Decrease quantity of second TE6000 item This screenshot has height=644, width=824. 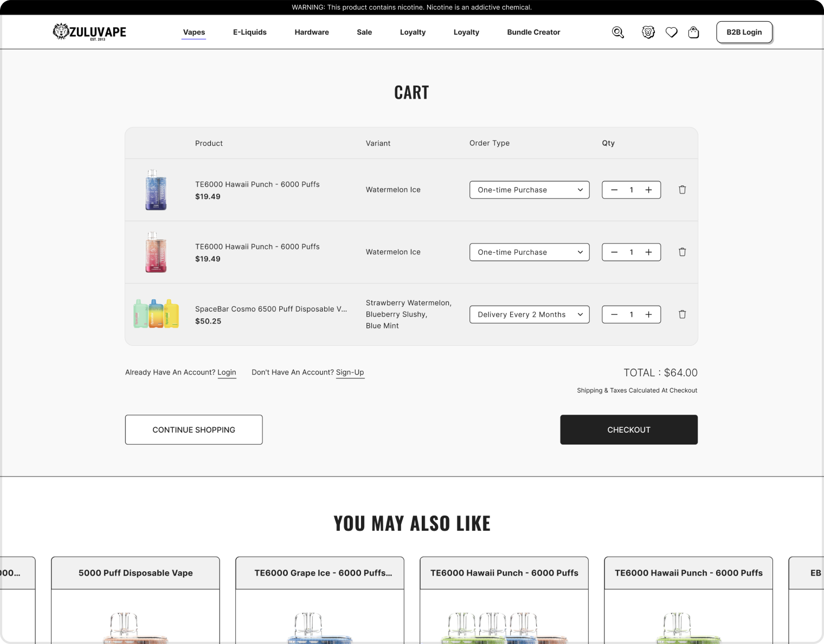(614, 252)
